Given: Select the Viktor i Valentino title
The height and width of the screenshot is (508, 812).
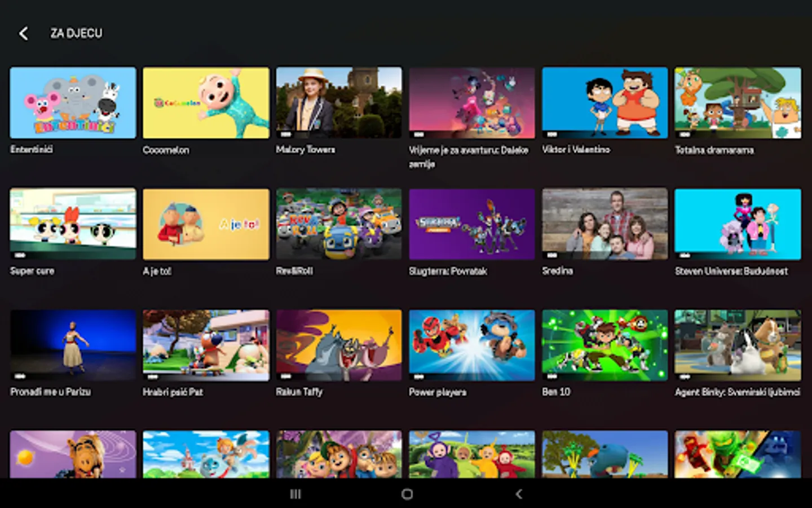Looking at the screenshot, I should coord(576,150).
